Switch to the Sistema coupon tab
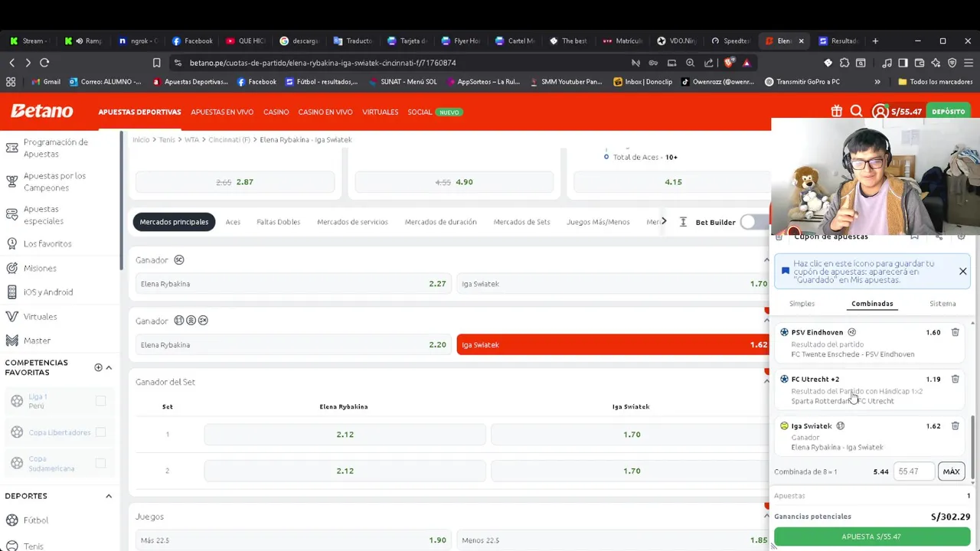The width and height of the screenshot is (980, 551). 942,304
